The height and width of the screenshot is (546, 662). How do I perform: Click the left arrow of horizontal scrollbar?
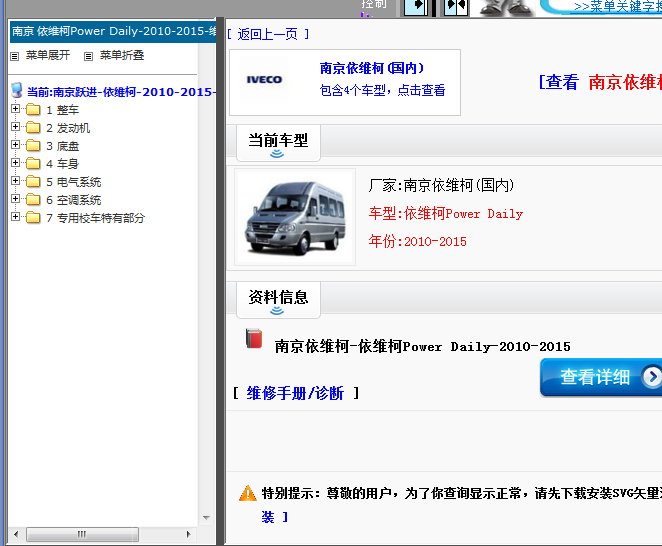pos(16,534)
